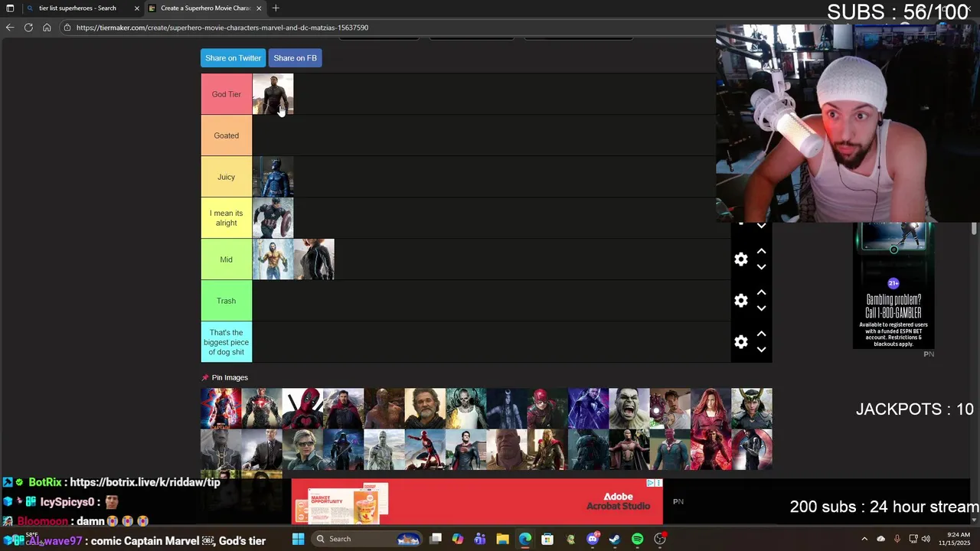Image resolution: width=980 pixels, height=551 pixels.
Task: Open AdChoices icon on Adobe banner
Action: coord(650,483)
